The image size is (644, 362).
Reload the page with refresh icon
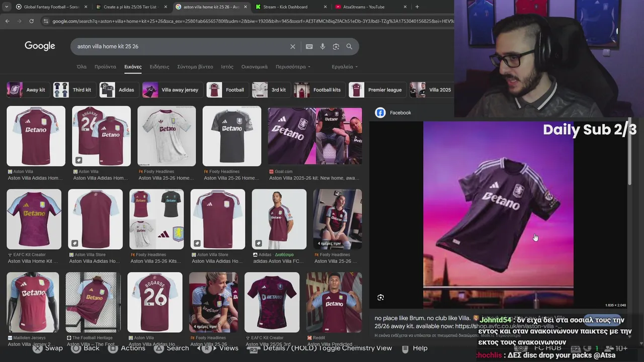pyautogui.click(x=31, y=21)
